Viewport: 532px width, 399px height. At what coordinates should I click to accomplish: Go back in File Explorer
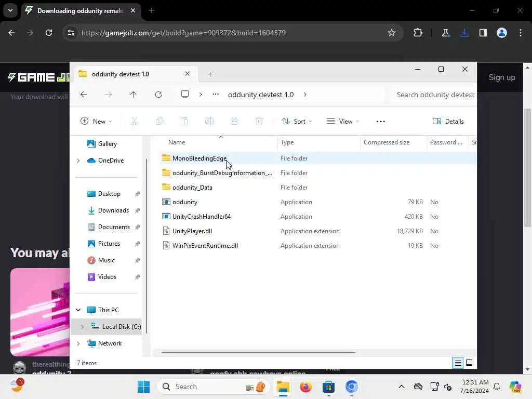pos(84,95)
